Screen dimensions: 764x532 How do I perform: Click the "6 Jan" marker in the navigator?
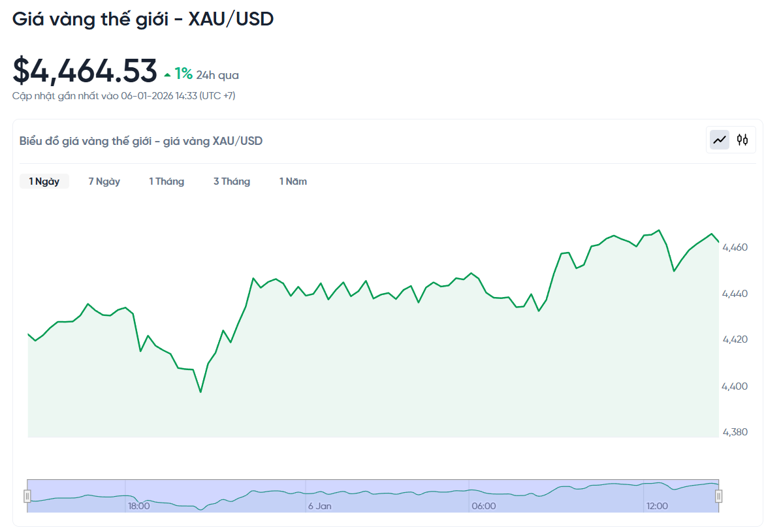(319, 506)
